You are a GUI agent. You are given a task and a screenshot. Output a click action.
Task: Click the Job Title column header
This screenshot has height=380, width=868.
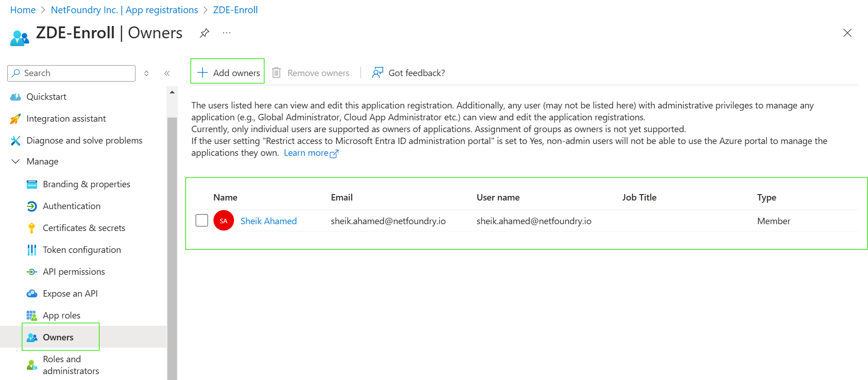point(639,197)
